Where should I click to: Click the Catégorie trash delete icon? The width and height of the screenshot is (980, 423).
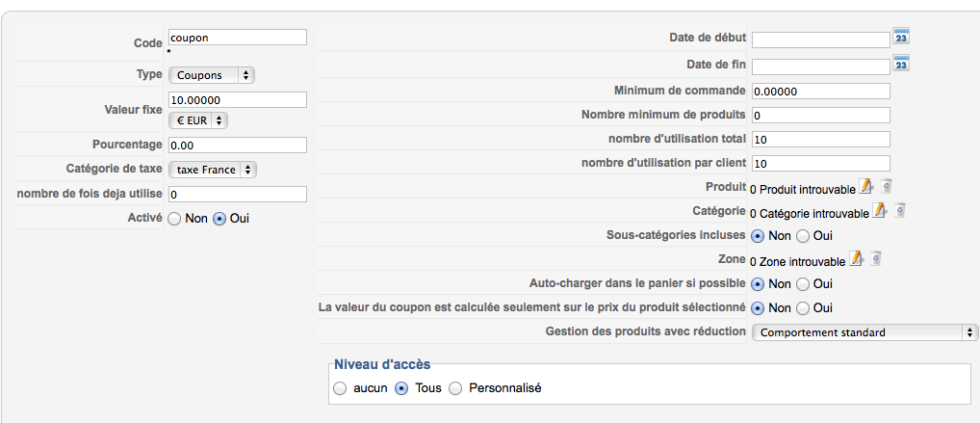click(x=899, y=210)
